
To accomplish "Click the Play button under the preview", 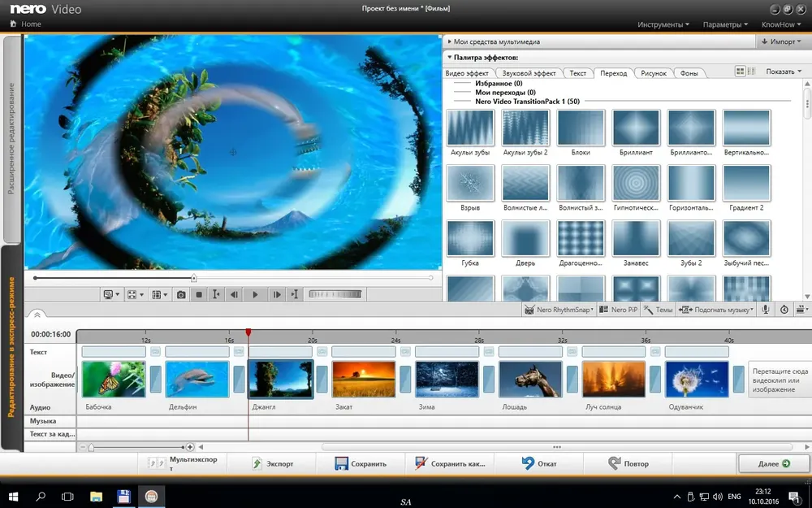I will [x=255, y=294].
